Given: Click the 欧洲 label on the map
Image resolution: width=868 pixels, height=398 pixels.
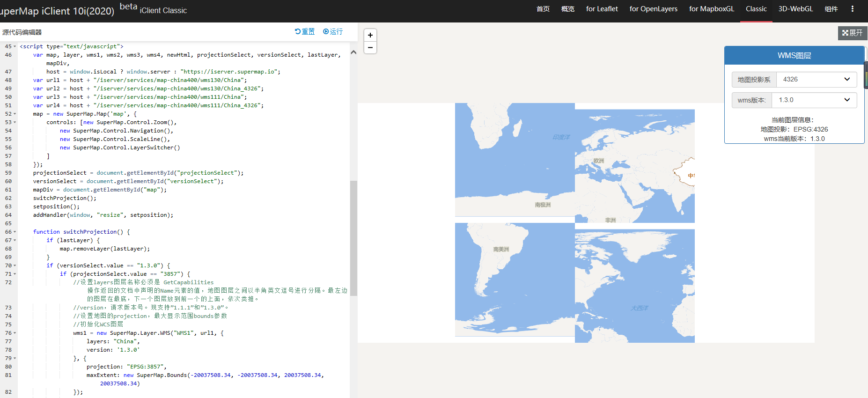Looking at the screenshot, I should pyautogui.click(x=598, y=161).
